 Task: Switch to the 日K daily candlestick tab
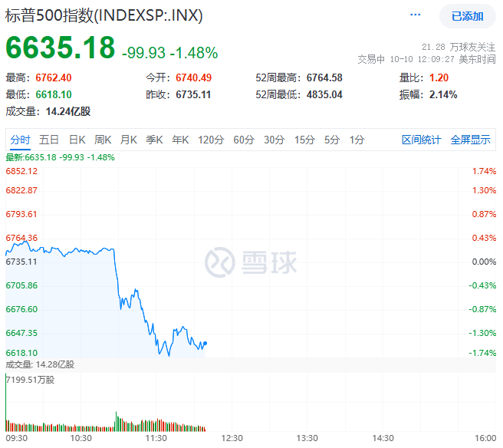pyautogui.click(x=77, y=140)
